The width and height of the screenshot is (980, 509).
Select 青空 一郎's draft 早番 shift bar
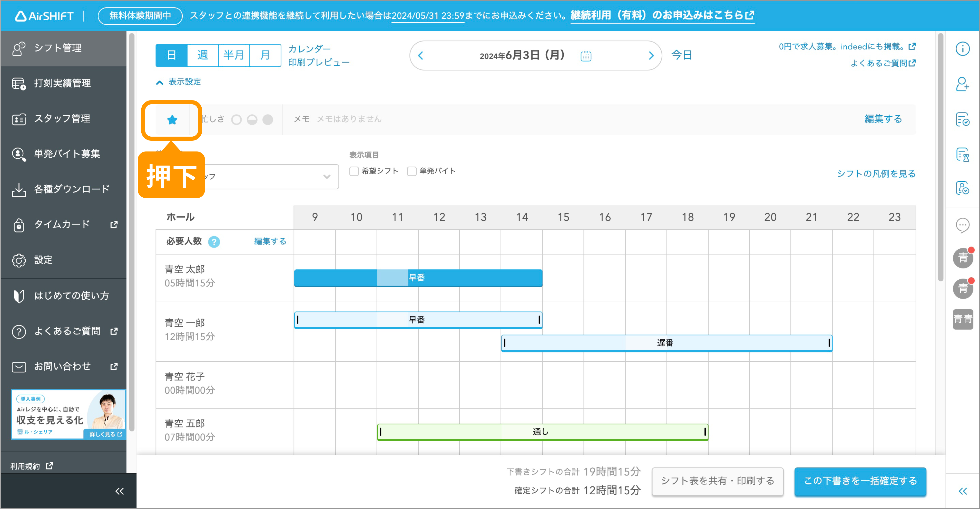pyautogui.click(x=418, y=320)
